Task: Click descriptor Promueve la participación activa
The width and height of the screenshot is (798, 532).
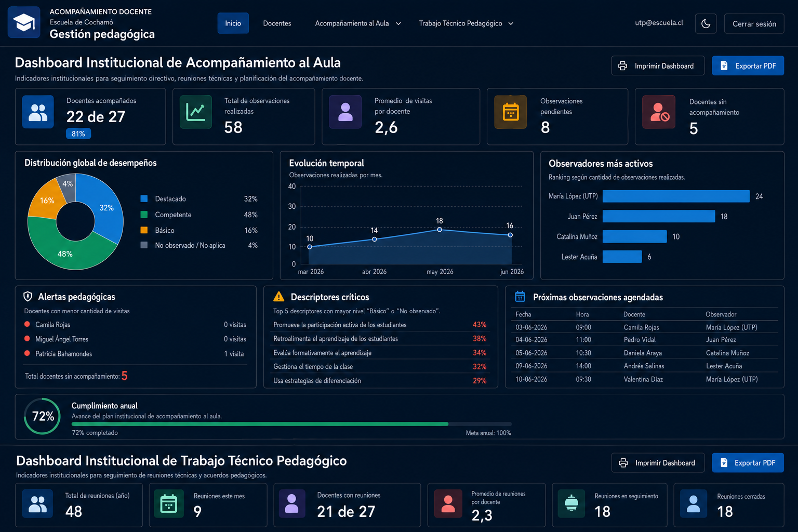Action: [380, 325]
